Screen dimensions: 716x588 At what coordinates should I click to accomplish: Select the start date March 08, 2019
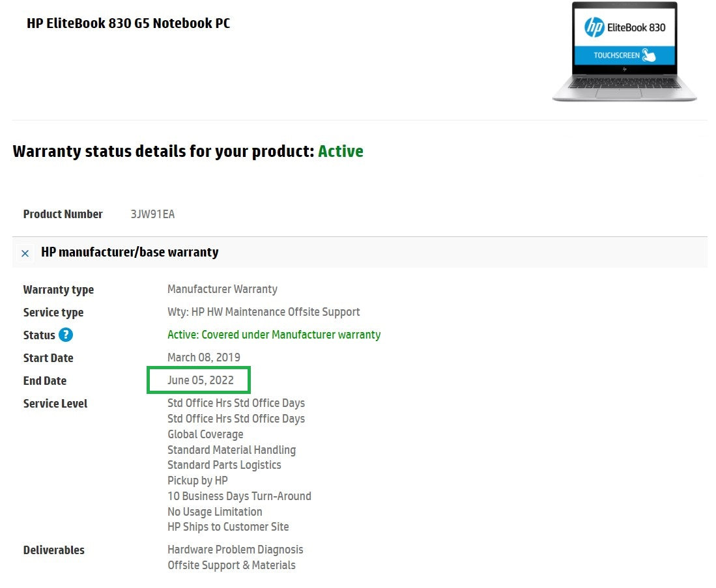pyautogui.click(x=204, y=357)
